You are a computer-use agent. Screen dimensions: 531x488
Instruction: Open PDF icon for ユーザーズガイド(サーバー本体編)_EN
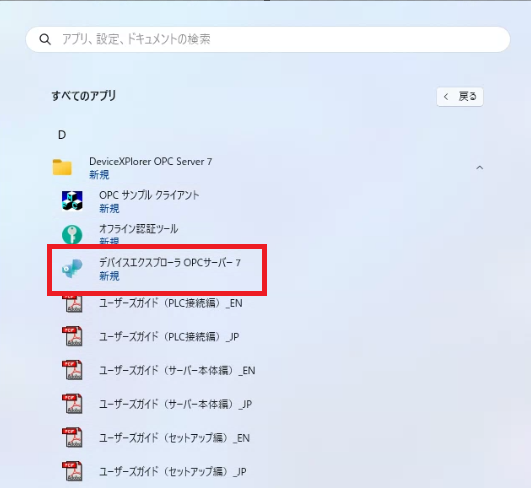(72, 370)
